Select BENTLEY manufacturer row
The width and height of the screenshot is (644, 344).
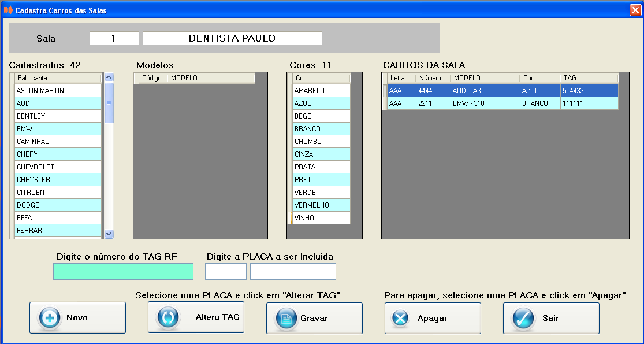click(58, 116)
